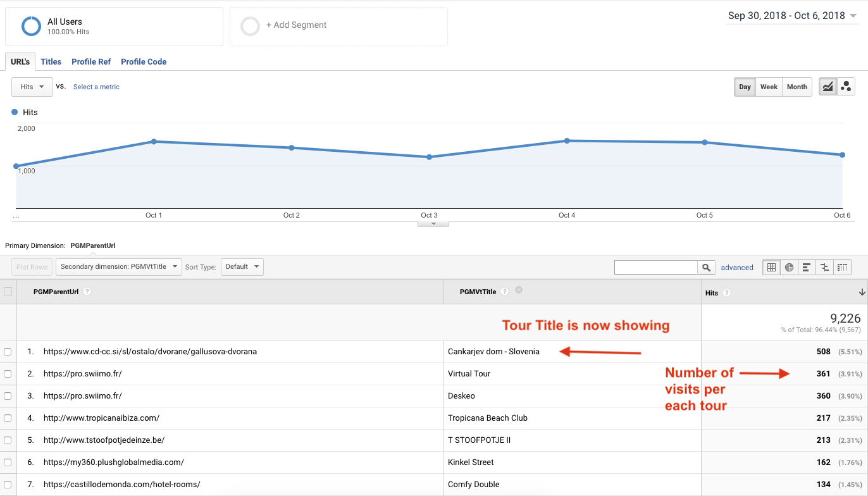The height and width of the screenshot is (496, 868).
Task: Click the total Hits value 9,226
Action: click(845, 318)
